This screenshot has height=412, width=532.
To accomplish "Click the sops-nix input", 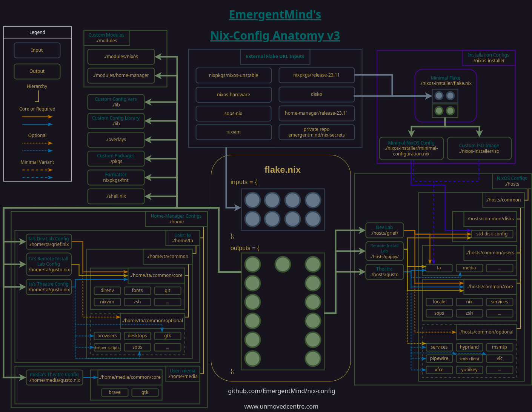I will point(234,114).
